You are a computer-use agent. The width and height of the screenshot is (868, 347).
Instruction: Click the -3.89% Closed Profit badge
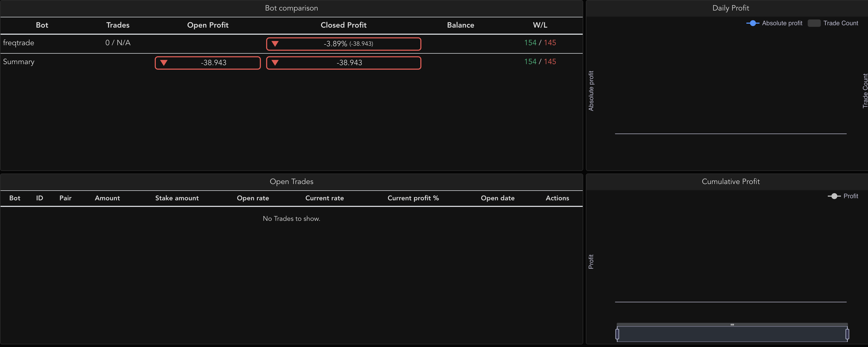[x=343, y=43]
